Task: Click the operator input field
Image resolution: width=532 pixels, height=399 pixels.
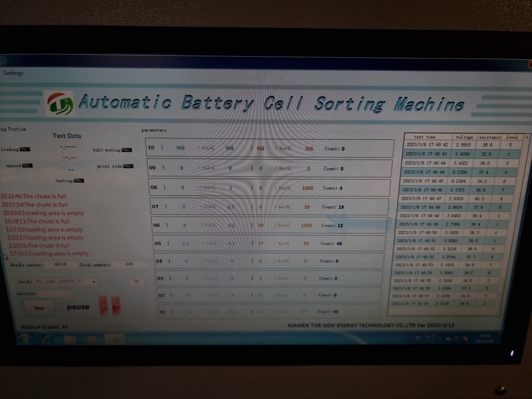Action: pyautogui.click(x=54, y=293)
